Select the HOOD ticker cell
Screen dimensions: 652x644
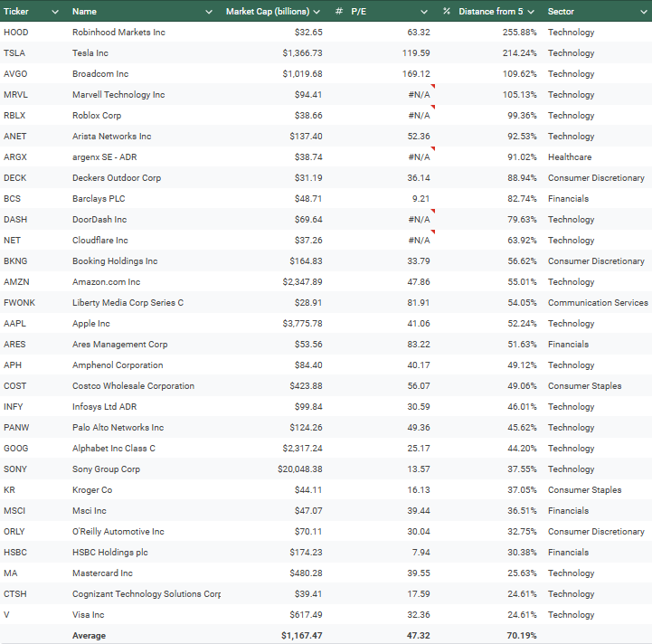[x=15, y=32]
